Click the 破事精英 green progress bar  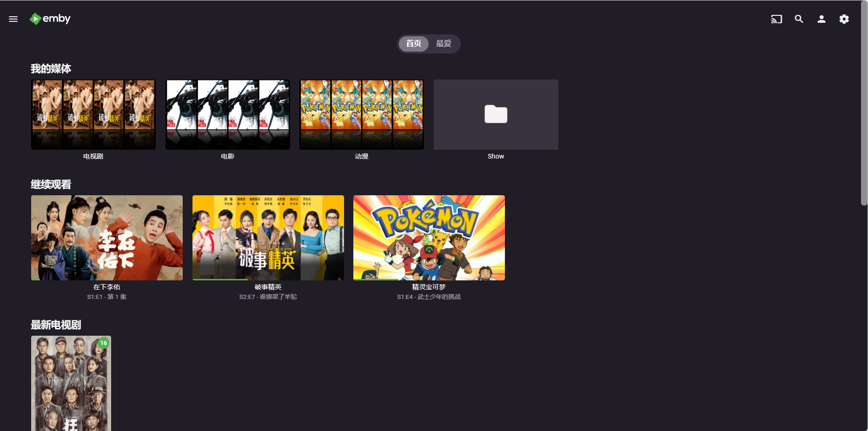[x=220, y=279]
